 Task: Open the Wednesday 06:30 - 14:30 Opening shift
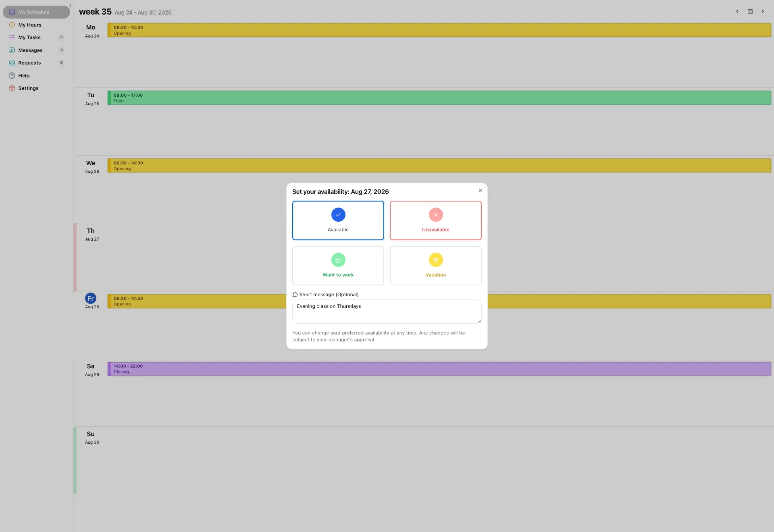click(439, 166)
